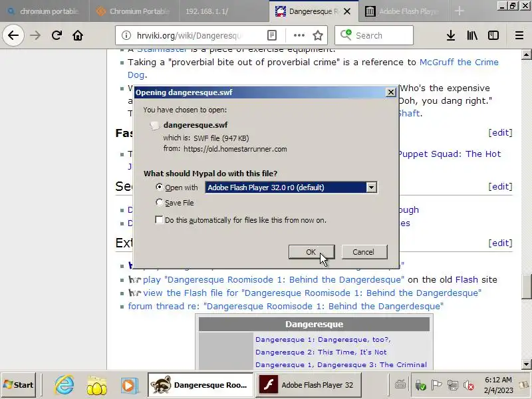The width and height of the screenshot is (532, 399).
Task: Click the Forward arrow button
Action: coord(35,35)
